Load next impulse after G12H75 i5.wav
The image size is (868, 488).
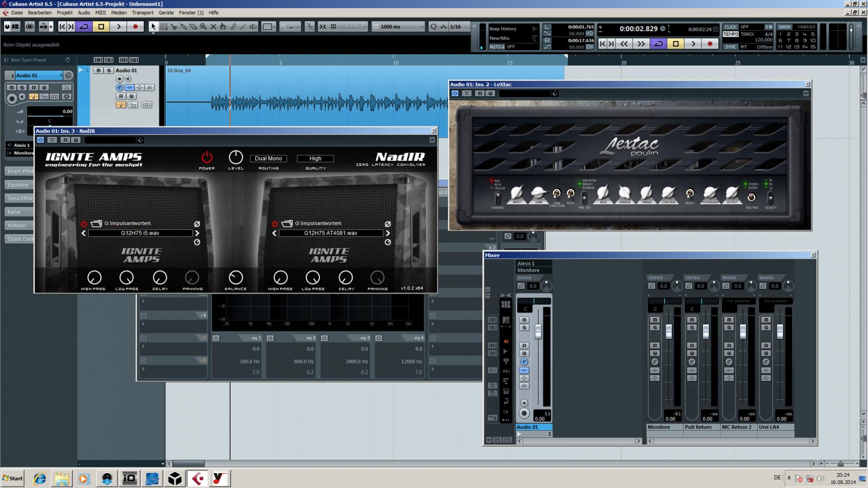pyautogui.click(x=197, y=233)
